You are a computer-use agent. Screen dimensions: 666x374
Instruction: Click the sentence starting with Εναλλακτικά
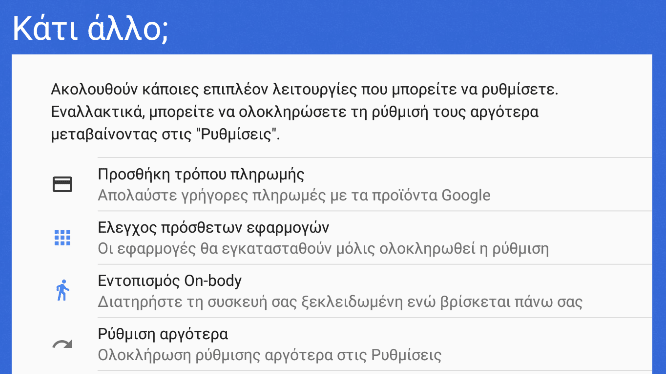tap(295, 123)
